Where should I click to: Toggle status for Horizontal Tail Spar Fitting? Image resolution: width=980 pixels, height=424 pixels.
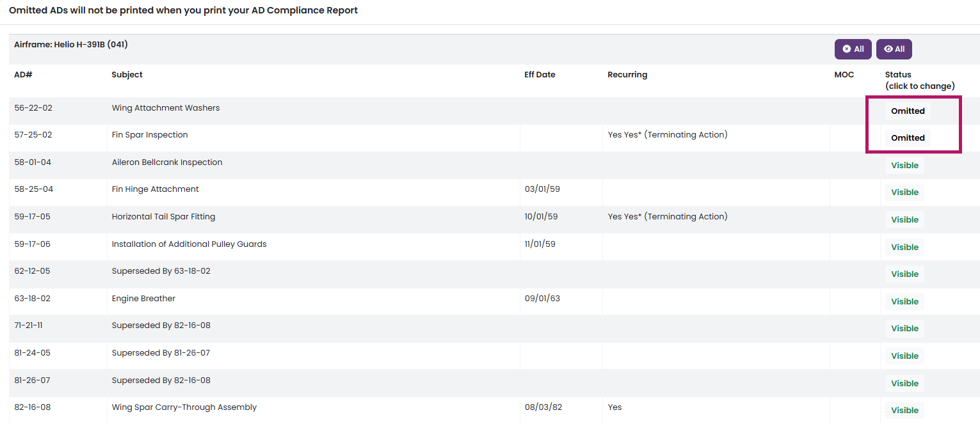[x=904, y=220]
